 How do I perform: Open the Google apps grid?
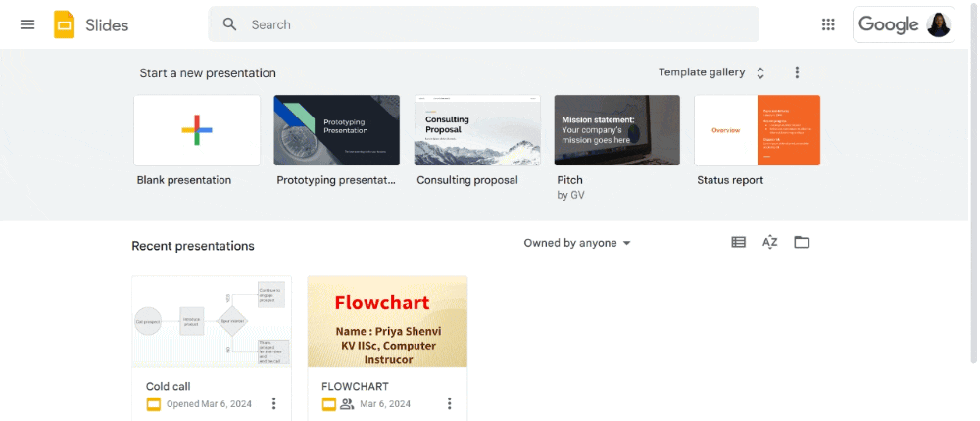pos(828,24)
